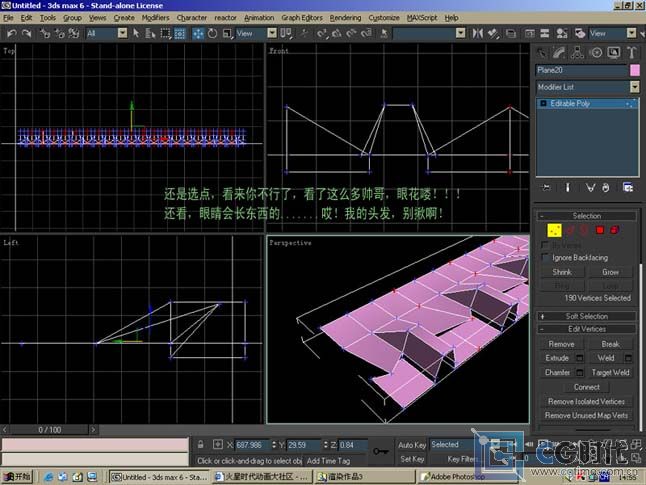Open Named Selection Sets dropdown

(x=429, y=33)
